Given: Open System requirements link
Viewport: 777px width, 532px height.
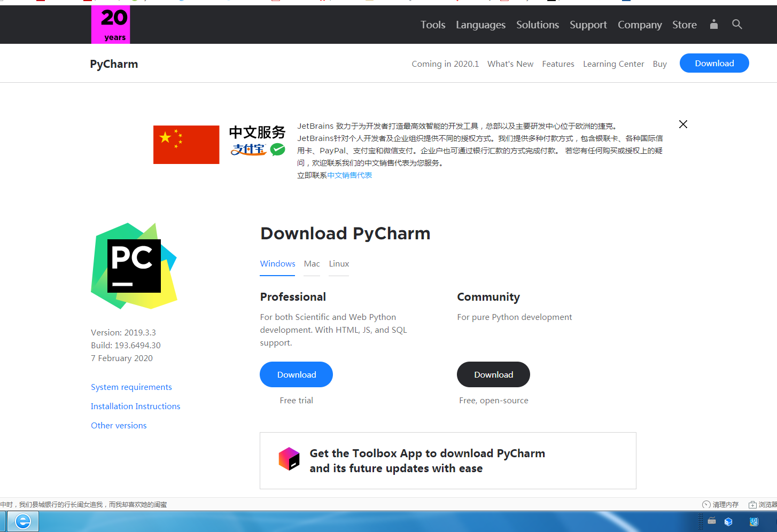Looking at the screenshot, I should pos(131,387).
